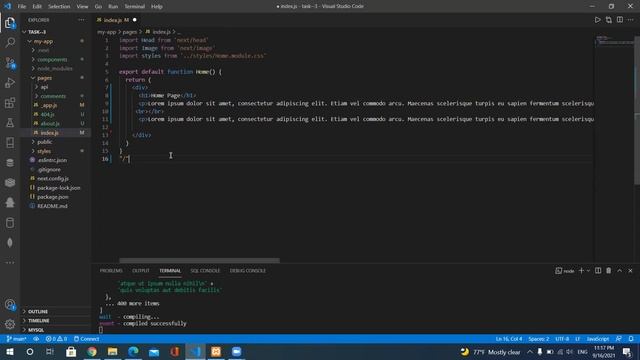Close the terminal panel
The height and width of the screenshot is (360, 640).
click(630, 271)
